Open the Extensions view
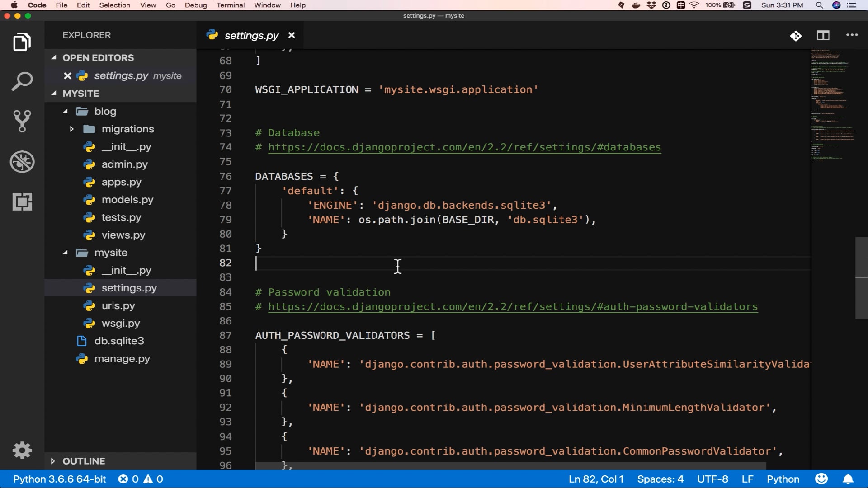868x488 pixels. point(22,202)
